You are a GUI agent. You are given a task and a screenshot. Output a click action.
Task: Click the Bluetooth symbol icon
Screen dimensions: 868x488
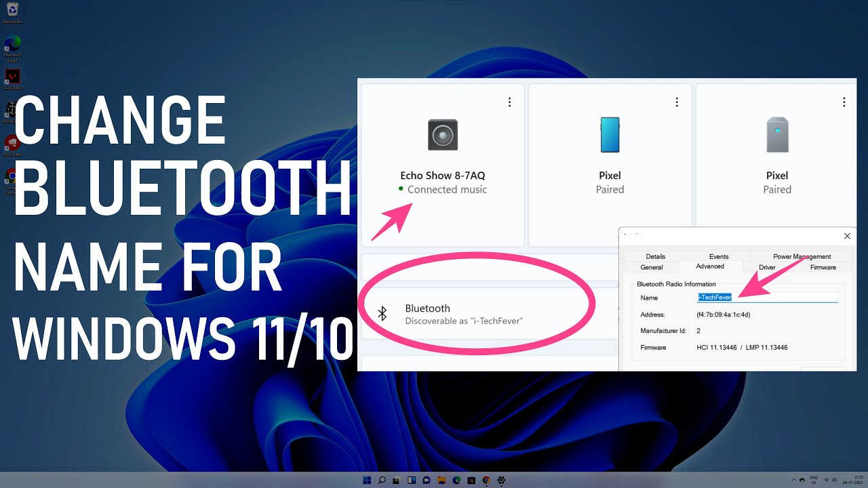pyautogui.click(x=382, y=313)
